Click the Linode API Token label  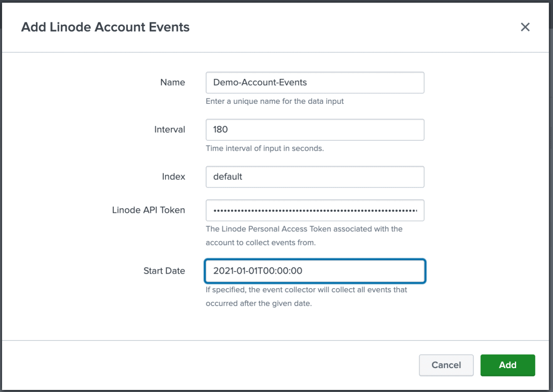tap(149, 210)
